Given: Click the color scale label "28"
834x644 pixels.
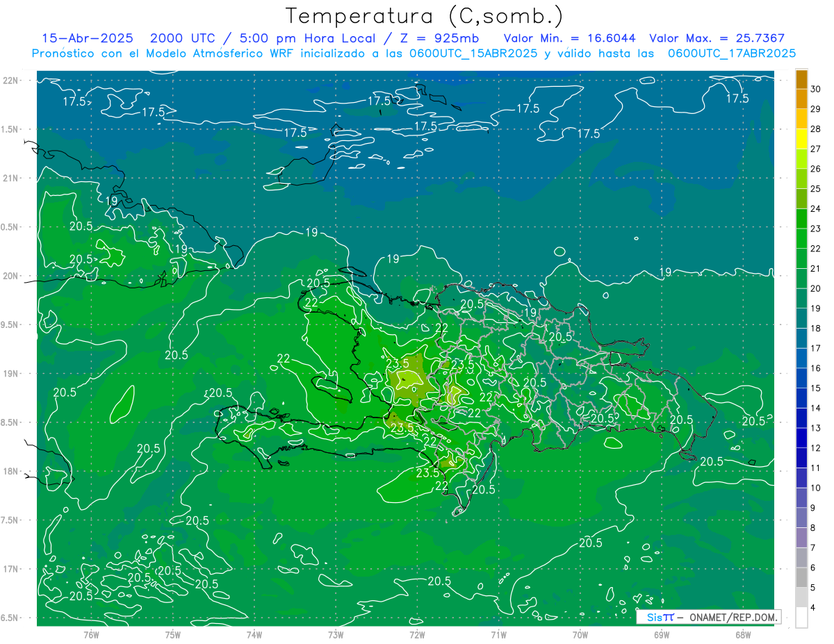Looking at the screenshot, I should click(816, 129).
